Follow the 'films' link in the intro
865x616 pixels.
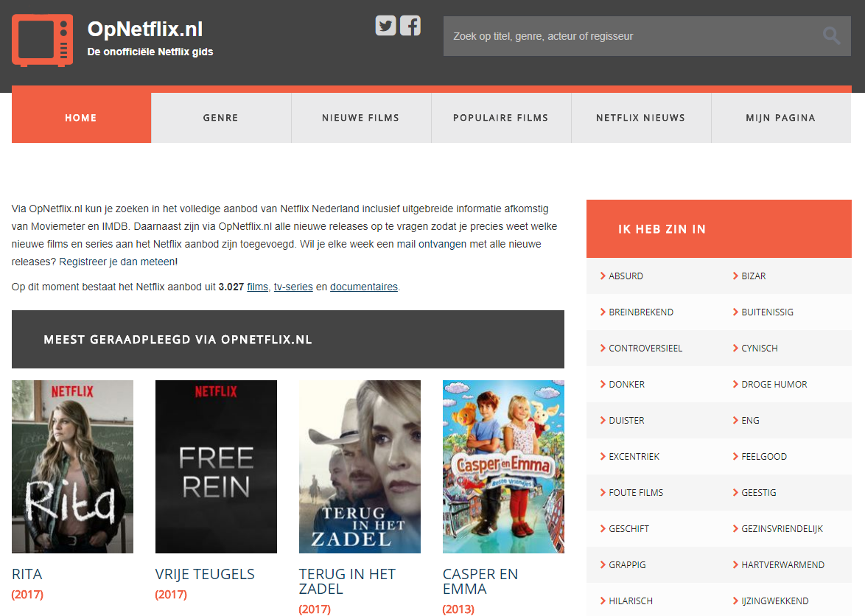click(x=258, y=287)
